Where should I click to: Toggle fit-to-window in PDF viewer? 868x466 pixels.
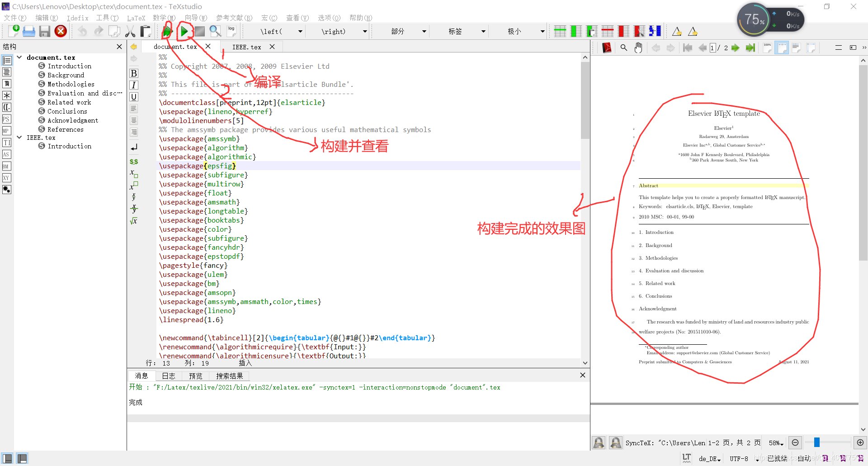coord(811,48)
